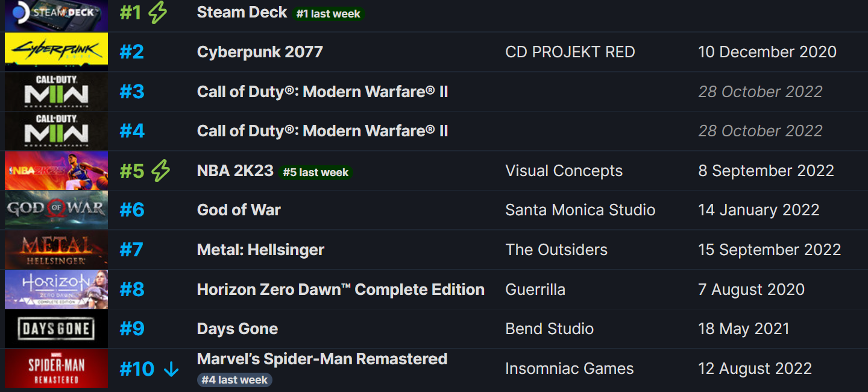This screenshot has height=392, width=868.
Task: Open the Santa Monica Studio developer link
Action: tap(580, 210)
